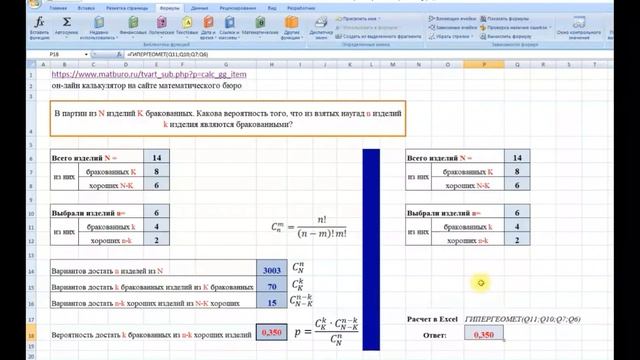This screenshot has width=640, height=360.
Task: Select left table бракованных K value 8
Action: [x=156, y=171]
